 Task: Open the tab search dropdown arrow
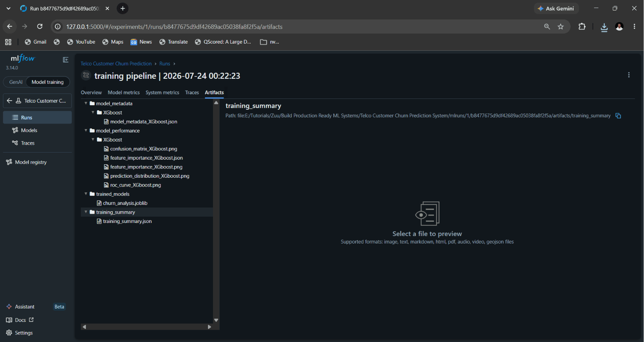8,8
